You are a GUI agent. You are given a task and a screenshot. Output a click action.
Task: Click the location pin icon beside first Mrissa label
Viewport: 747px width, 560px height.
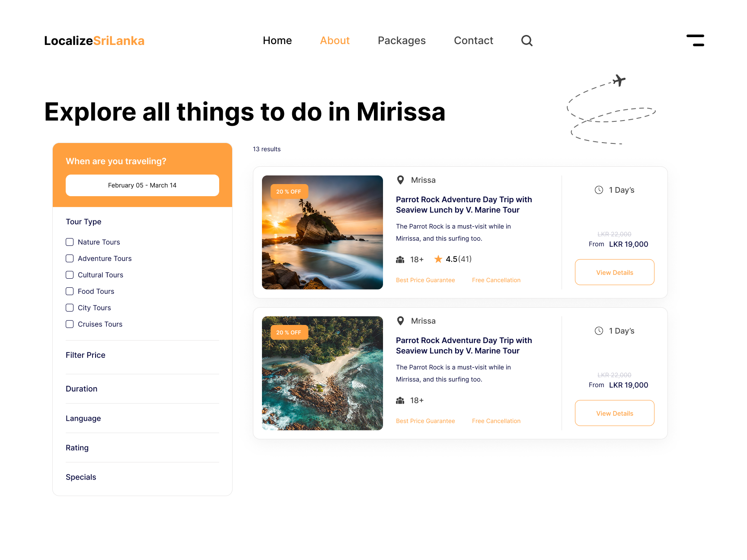click(401, 180)
